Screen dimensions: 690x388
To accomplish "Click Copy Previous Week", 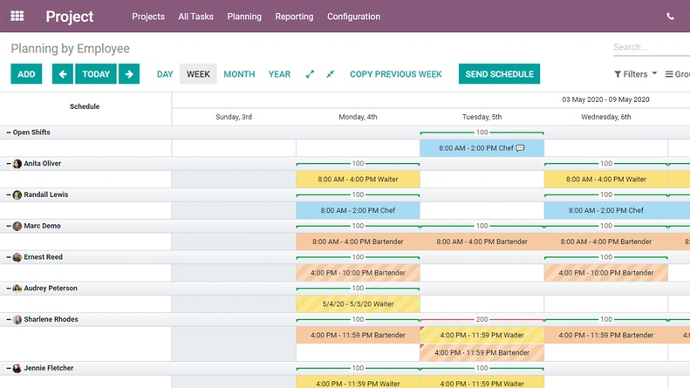I will pyautogui.click(x=396, y=74).
